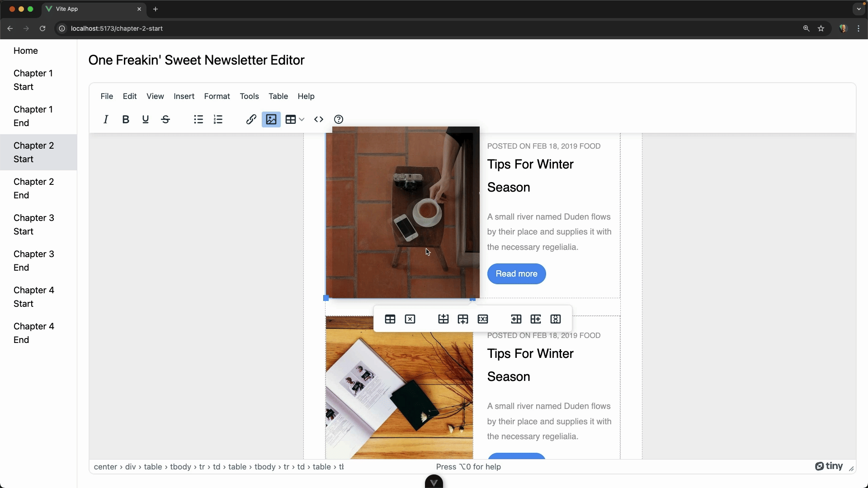Viewport: 868px width, 488px height.
Task: Open the insert/edit image dialog
Action: tap(271, 119)
